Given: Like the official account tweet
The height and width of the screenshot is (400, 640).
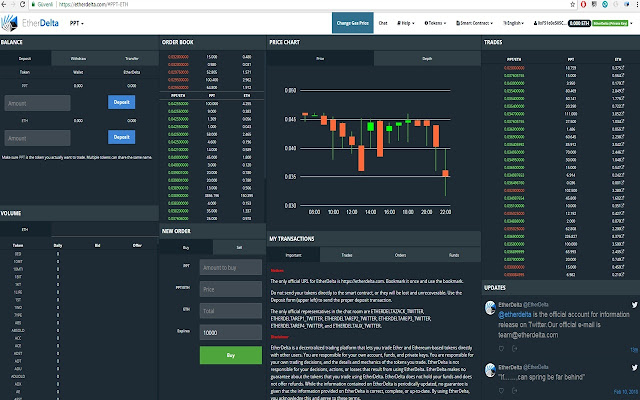Looking at the screenshot, I should (501, 348).
